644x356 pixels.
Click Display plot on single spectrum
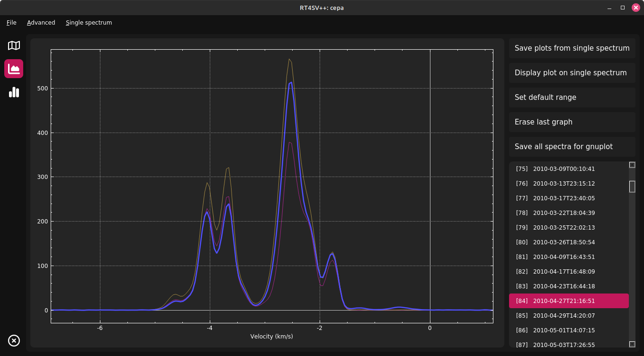click(x=572, y=73)
